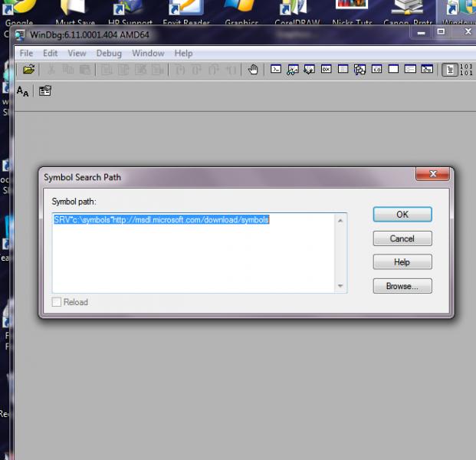Open the Registers window icon
This screenshot has height=460, width=476.
pyautogui.click(x=327, y=69)
